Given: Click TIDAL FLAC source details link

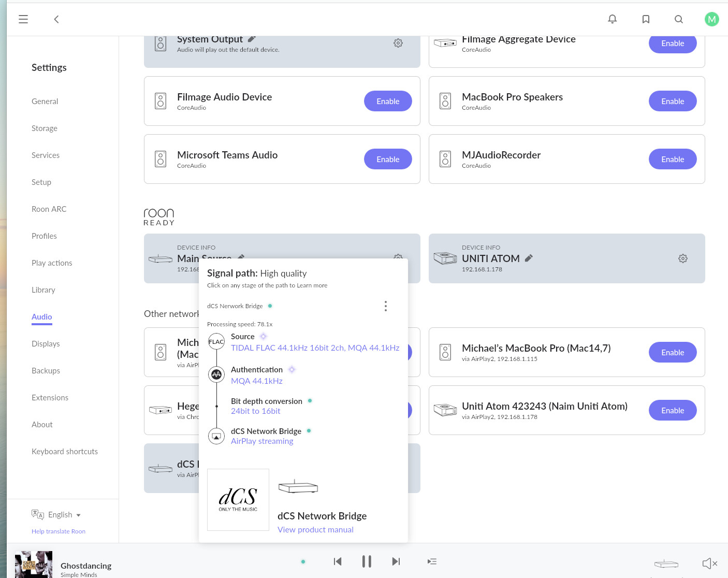Looking at the screenshot, I should 315,348.
